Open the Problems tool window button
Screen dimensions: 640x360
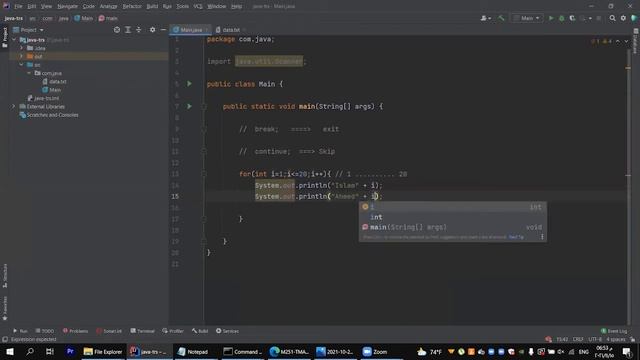(75, 331)
